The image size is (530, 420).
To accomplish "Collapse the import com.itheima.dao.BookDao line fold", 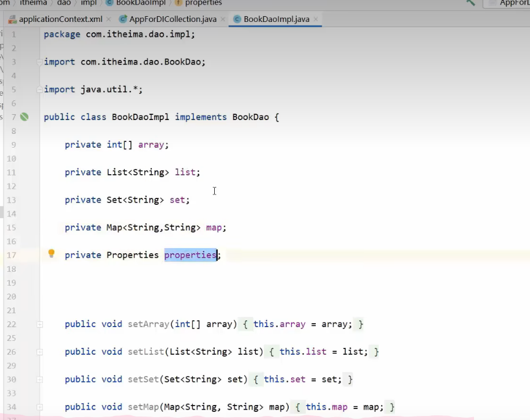I will click(x=40, y=62).
